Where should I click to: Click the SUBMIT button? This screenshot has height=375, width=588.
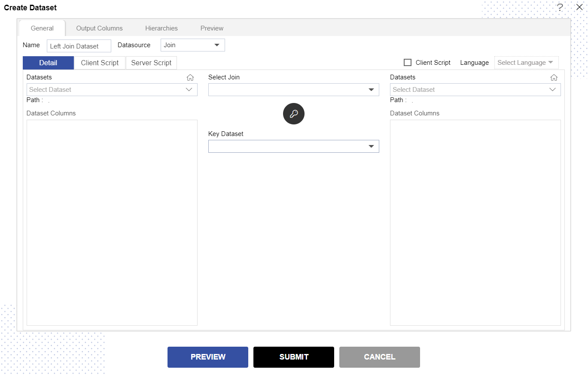(x=294, y=357)
